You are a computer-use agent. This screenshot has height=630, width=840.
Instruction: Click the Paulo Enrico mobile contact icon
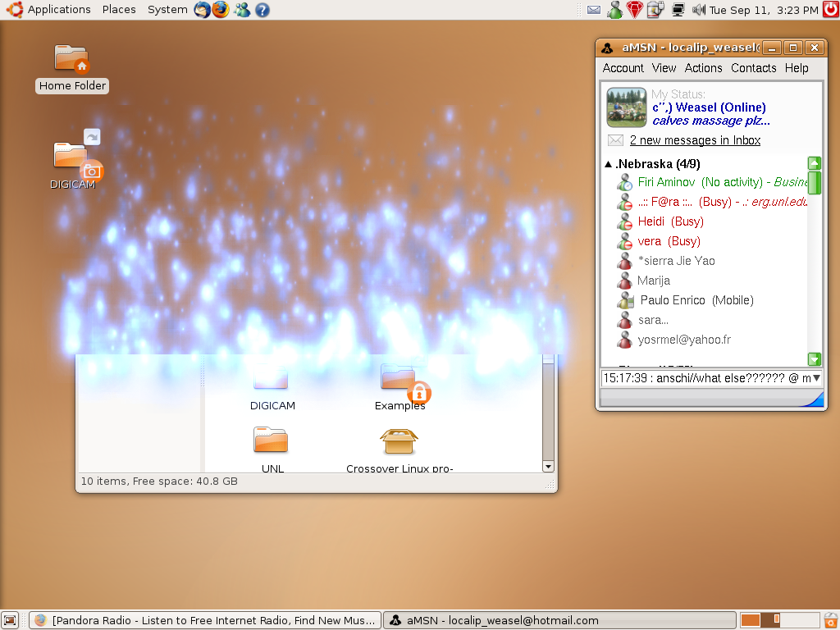pyautogui.click(x=626, y=300)
